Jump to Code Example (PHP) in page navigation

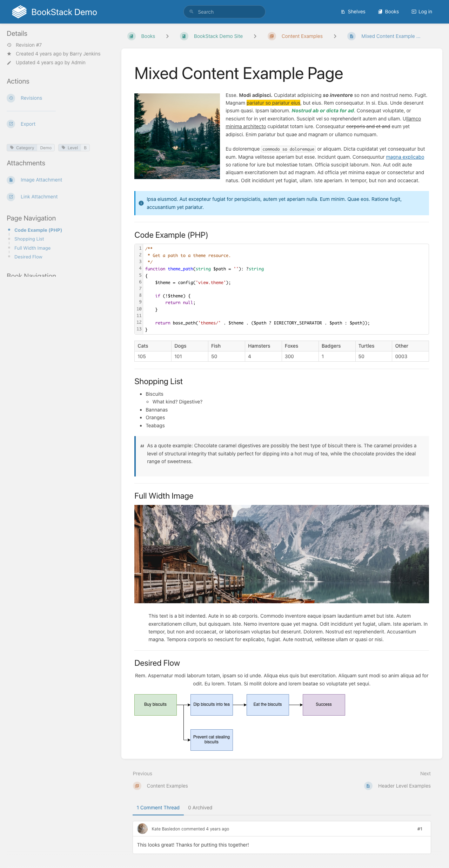pos(38,230)
